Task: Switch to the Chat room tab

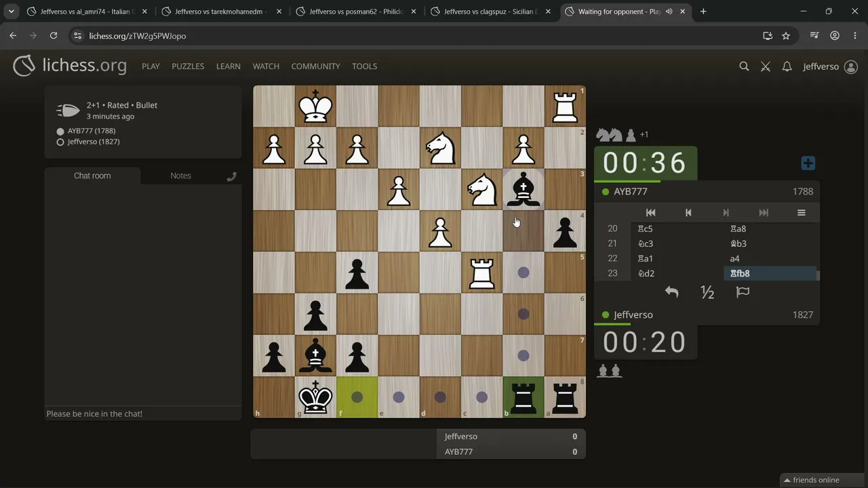Action: tap(92, 176)
